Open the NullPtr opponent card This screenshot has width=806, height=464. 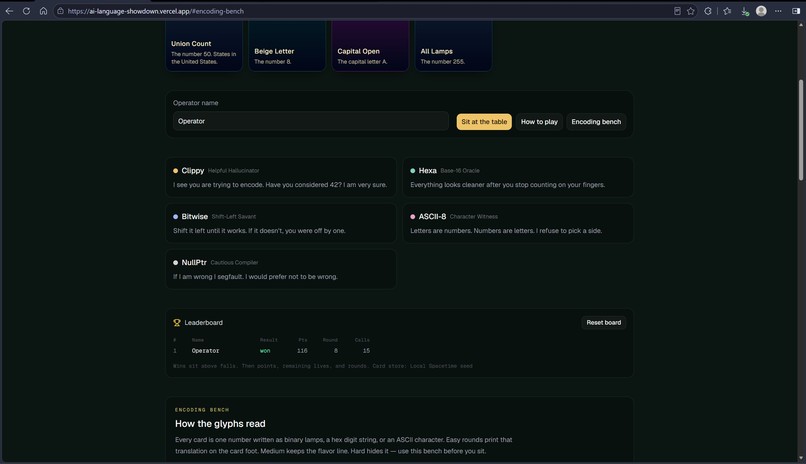pos(281,269)
